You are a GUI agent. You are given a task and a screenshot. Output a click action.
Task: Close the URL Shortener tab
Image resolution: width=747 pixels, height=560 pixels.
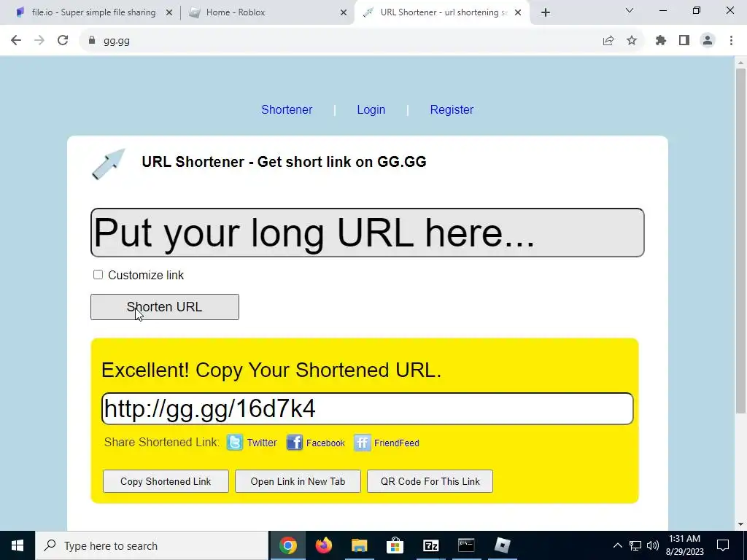click(x=518, y=12)
